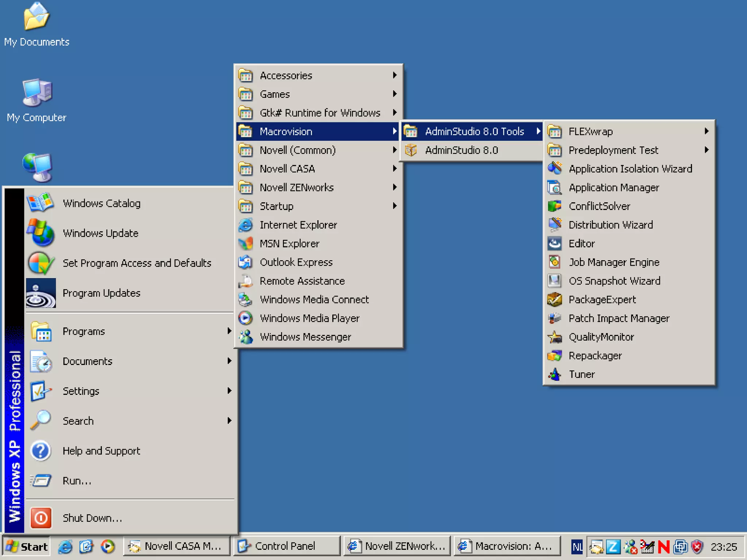Expand Novell ZENworks submenu arrow

[x=395, y=187]
